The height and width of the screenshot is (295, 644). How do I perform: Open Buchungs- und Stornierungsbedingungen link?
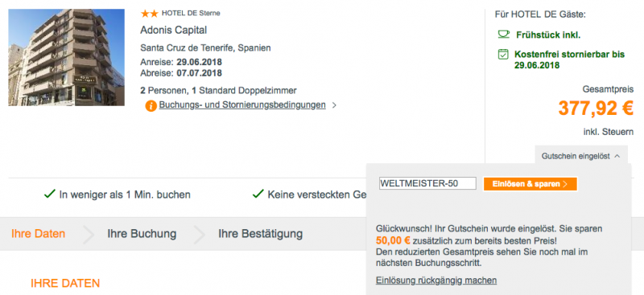tap(242, 105)
